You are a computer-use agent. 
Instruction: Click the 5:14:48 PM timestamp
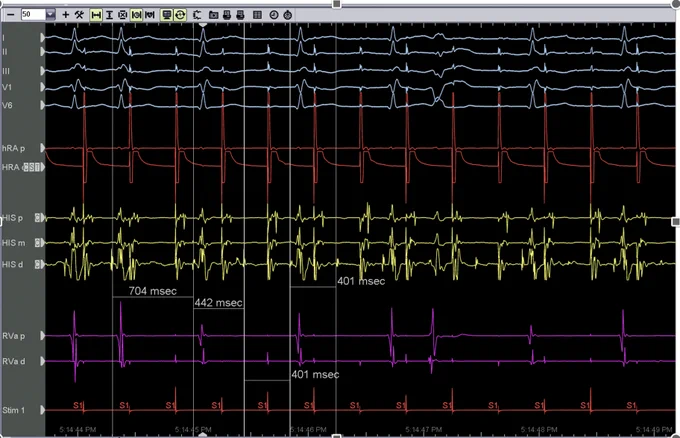539,430
